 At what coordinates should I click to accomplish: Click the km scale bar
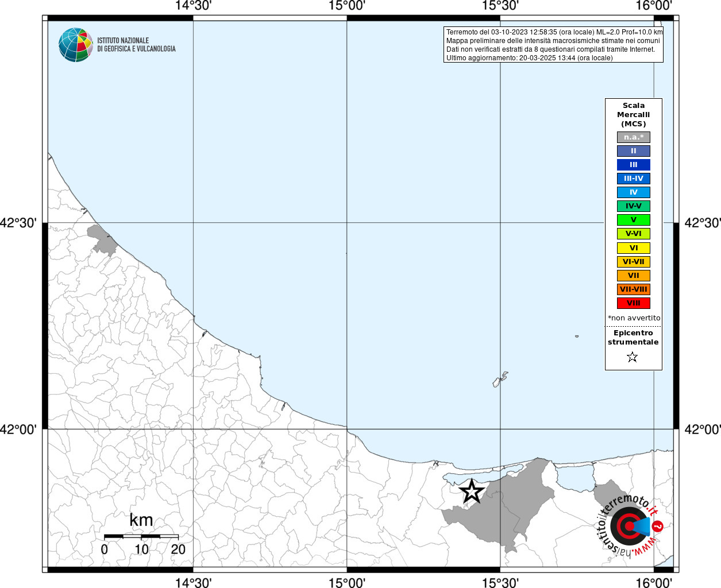click(x=141, y=536)
